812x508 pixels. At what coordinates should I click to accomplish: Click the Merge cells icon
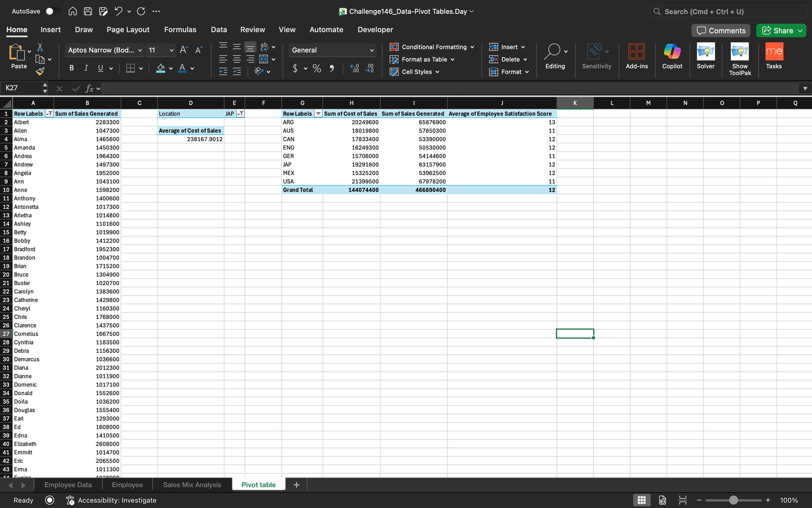[263, 59]
